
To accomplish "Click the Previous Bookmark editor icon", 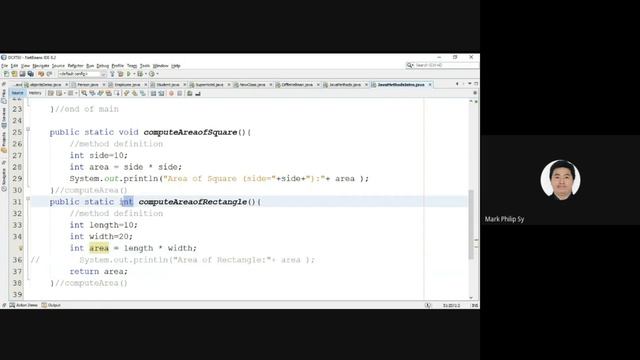I will [126, 93].
